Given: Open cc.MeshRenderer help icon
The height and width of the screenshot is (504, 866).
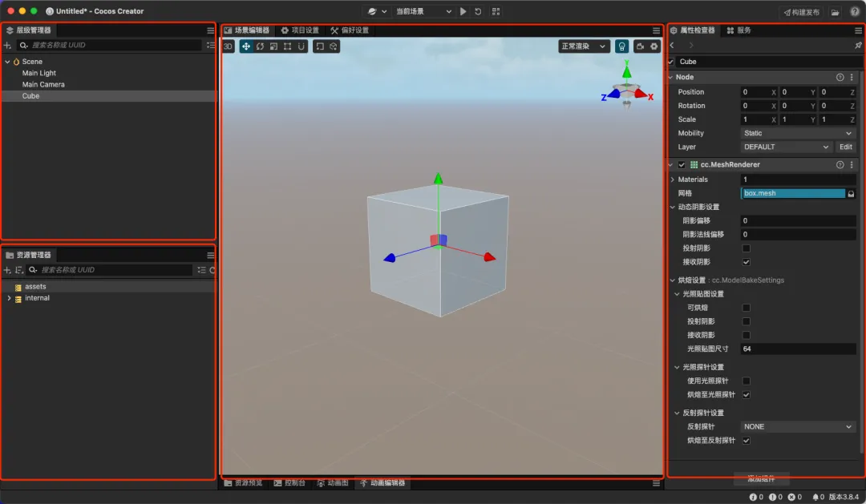Looking at the screenshot, I should [840, 164].
